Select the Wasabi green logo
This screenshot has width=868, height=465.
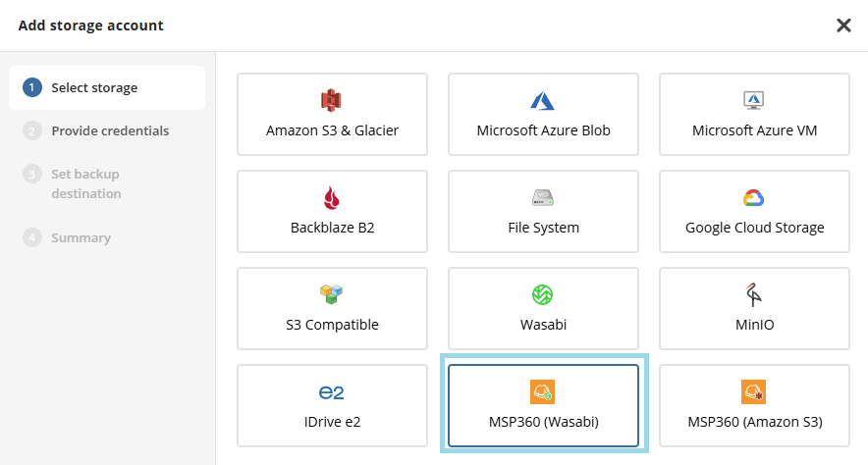coord(543,294)
